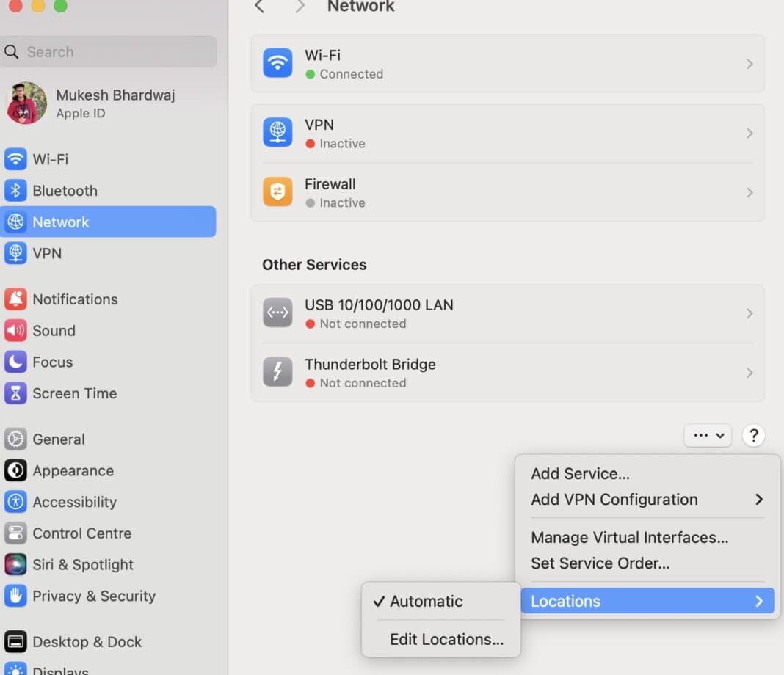Expand the Locations submenu arrow

click(759, 601)
